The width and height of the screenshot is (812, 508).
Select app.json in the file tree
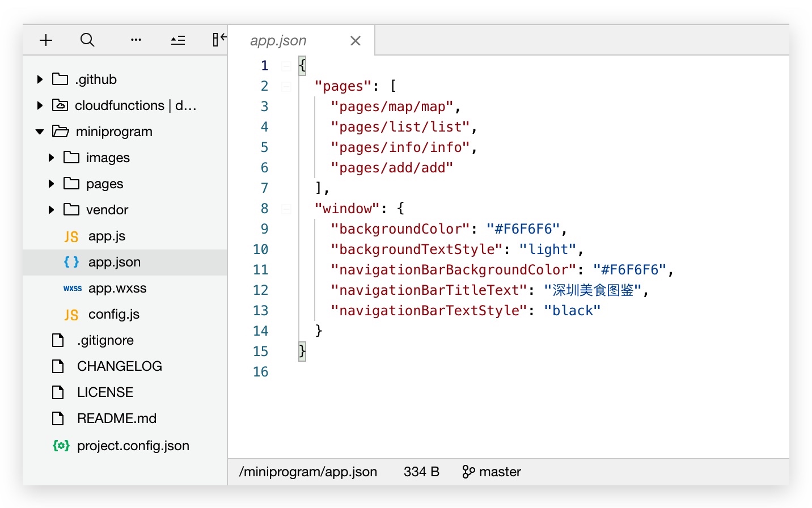125,262
